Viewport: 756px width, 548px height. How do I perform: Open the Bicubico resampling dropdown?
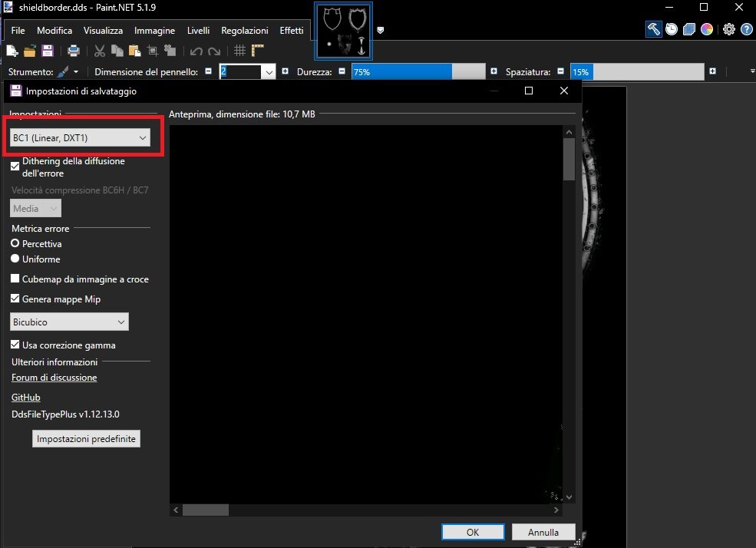(69, 322)
